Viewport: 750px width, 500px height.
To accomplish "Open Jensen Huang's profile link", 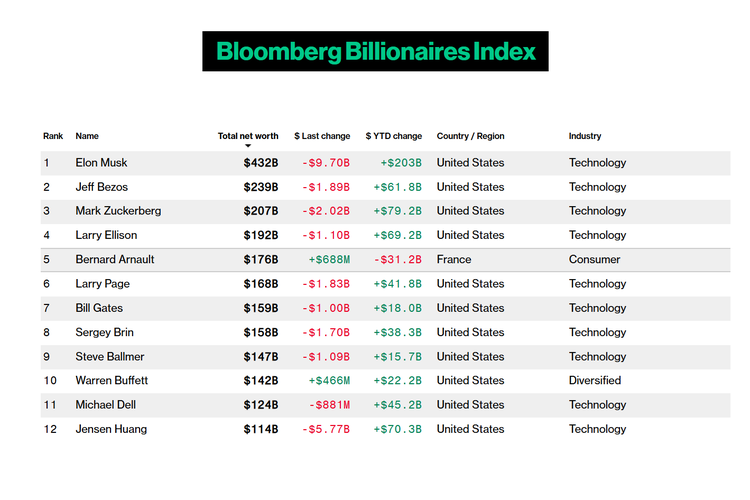I will (111, 429).
